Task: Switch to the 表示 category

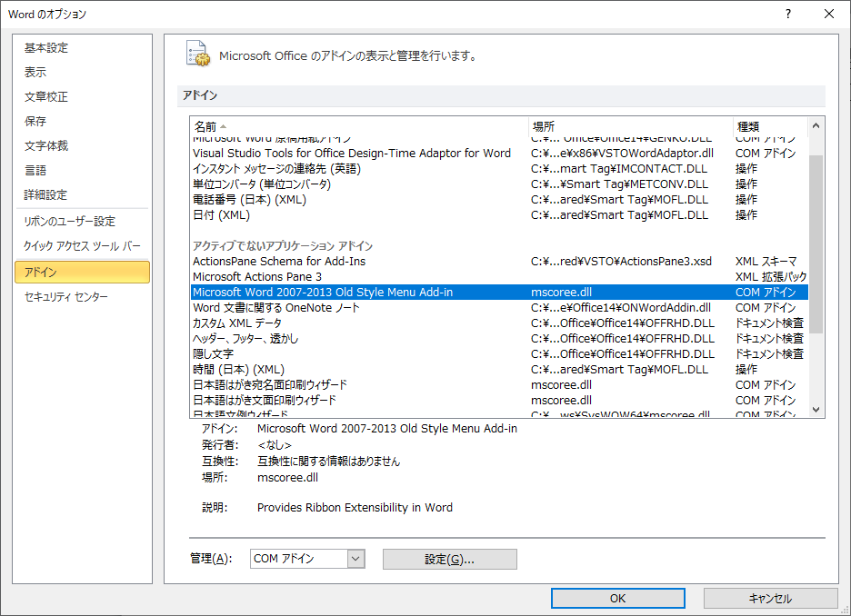Action: [82, 72]
